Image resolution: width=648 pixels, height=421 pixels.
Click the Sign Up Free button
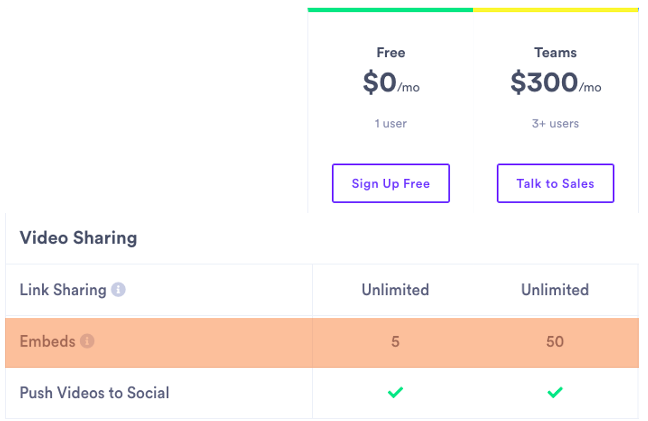[x=391, y=183]
